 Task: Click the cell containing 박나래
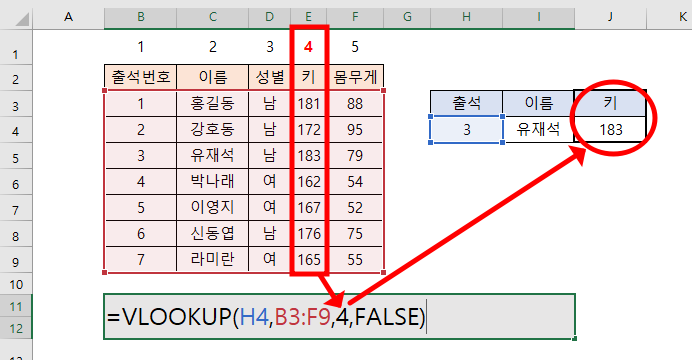pos(212,182)
